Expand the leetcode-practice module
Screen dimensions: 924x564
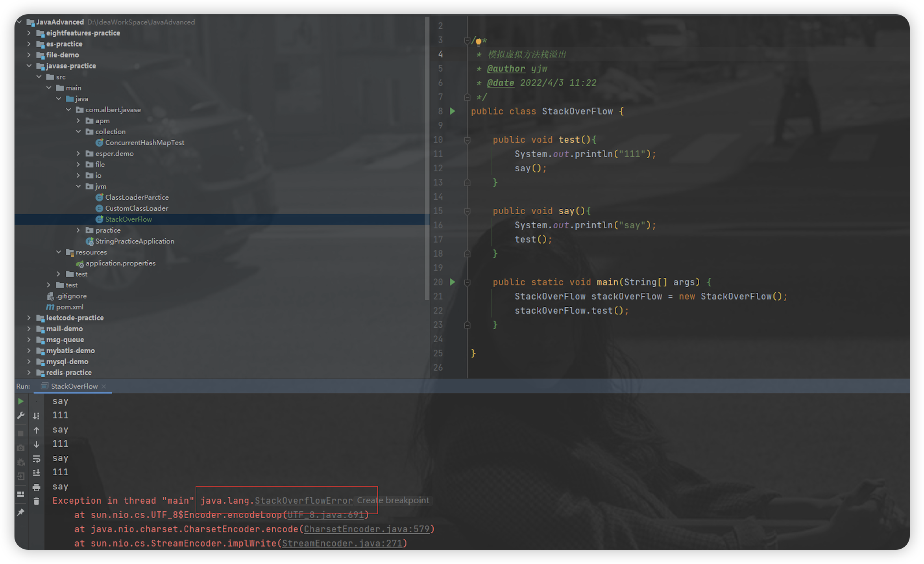[x=29, y=317]
